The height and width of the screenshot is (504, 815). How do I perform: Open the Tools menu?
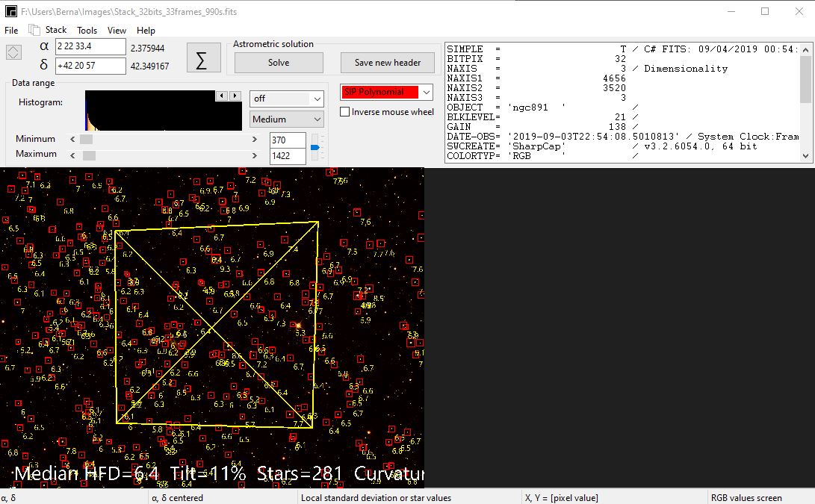[87, 31]
